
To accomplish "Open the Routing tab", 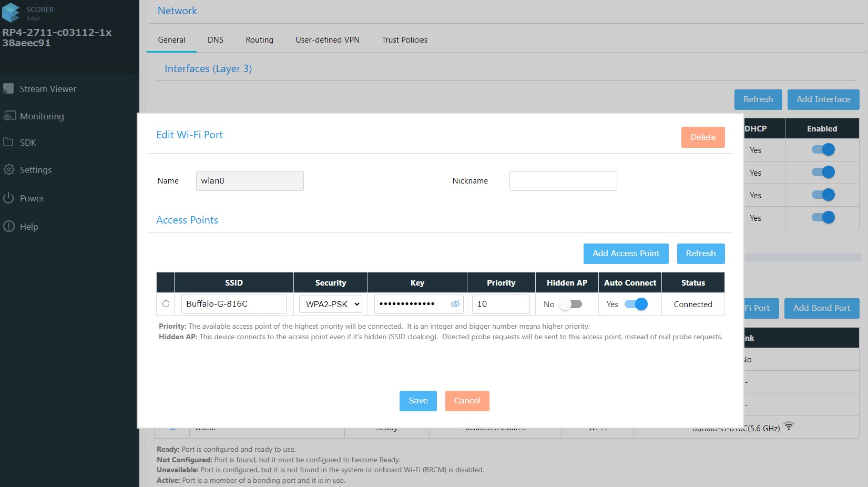I will click(259, 40).
